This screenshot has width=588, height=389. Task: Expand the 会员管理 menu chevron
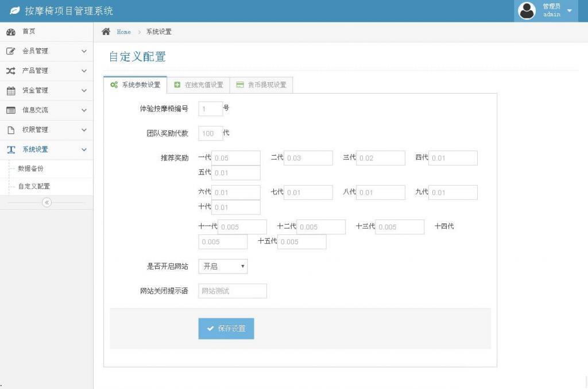(84, 51)
